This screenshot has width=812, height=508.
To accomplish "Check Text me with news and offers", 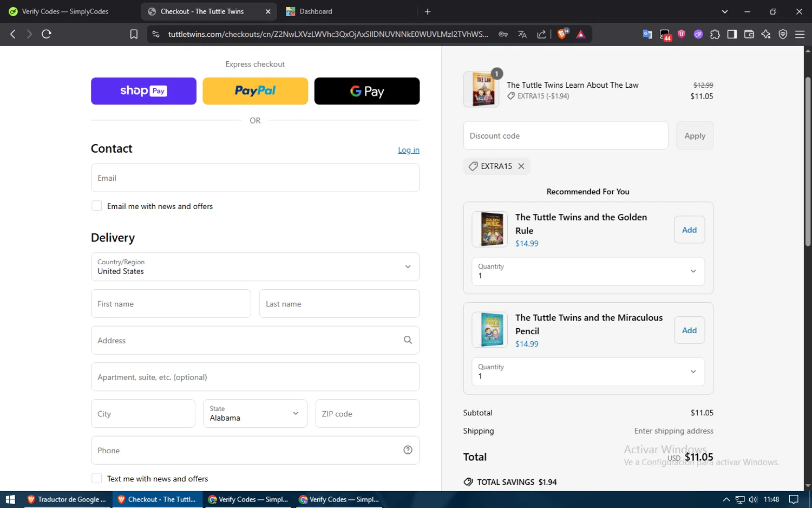I will coord(96,478).
